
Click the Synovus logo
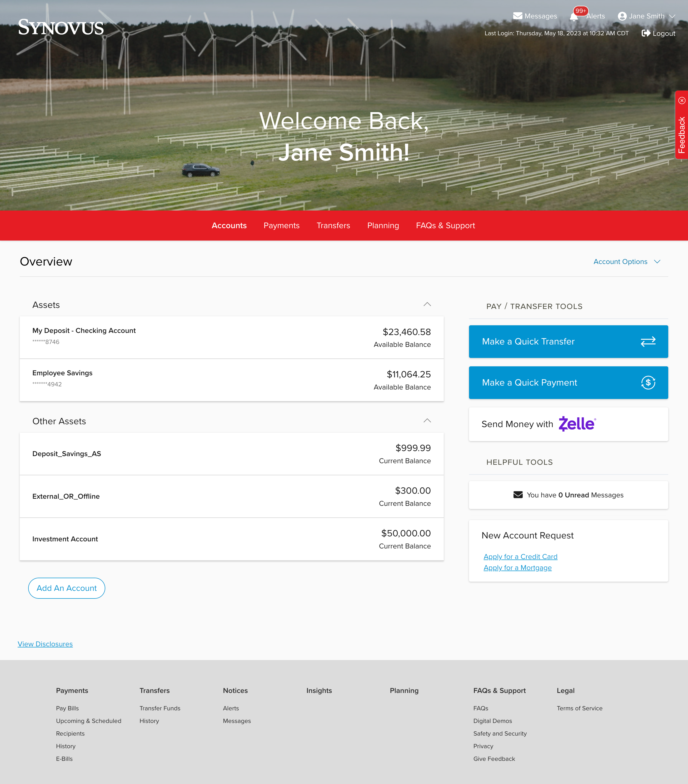(x=61, y=28)
